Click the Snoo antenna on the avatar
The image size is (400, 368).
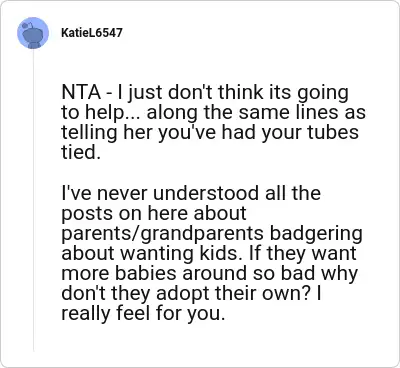[26, 24]
